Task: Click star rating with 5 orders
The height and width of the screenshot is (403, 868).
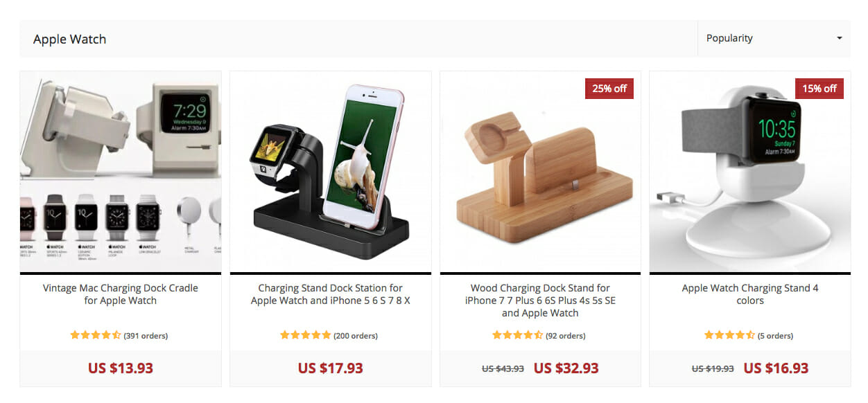Action: pos(729,335)
